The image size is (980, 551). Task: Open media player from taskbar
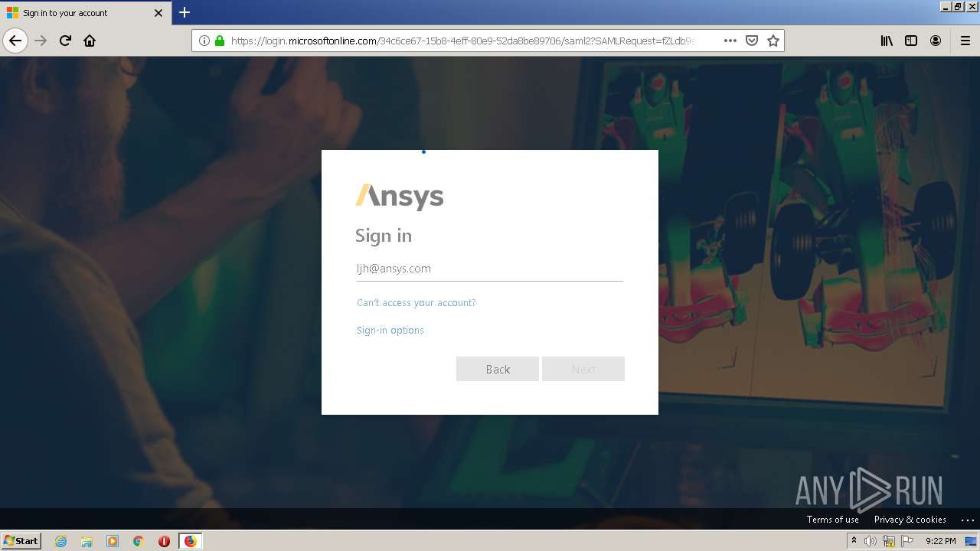tap(113, 541)
